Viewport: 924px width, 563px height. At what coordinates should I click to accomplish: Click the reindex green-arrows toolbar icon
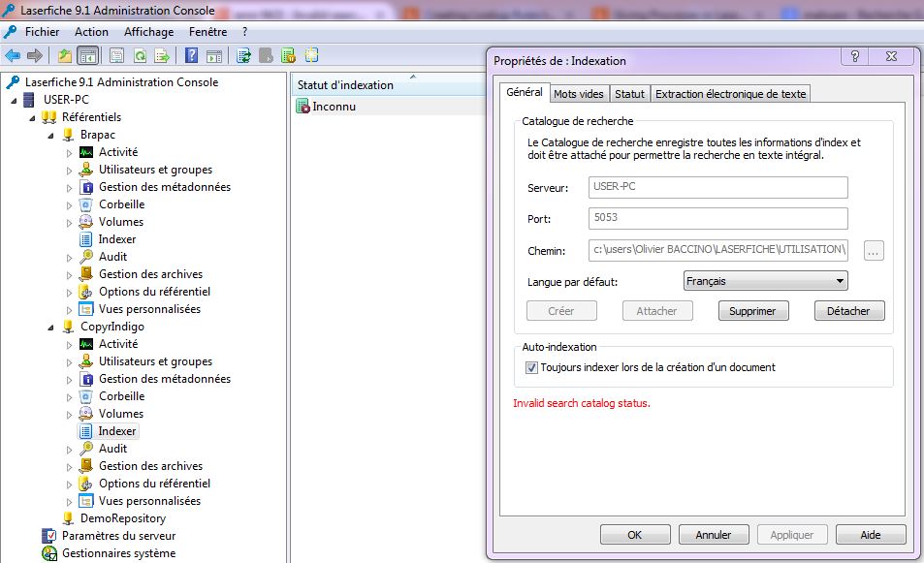pos(243,56)
